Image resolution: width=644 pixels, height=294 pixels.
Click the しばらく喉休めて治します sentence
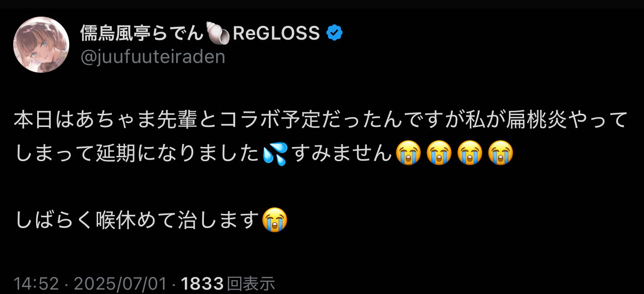point(138,220)
